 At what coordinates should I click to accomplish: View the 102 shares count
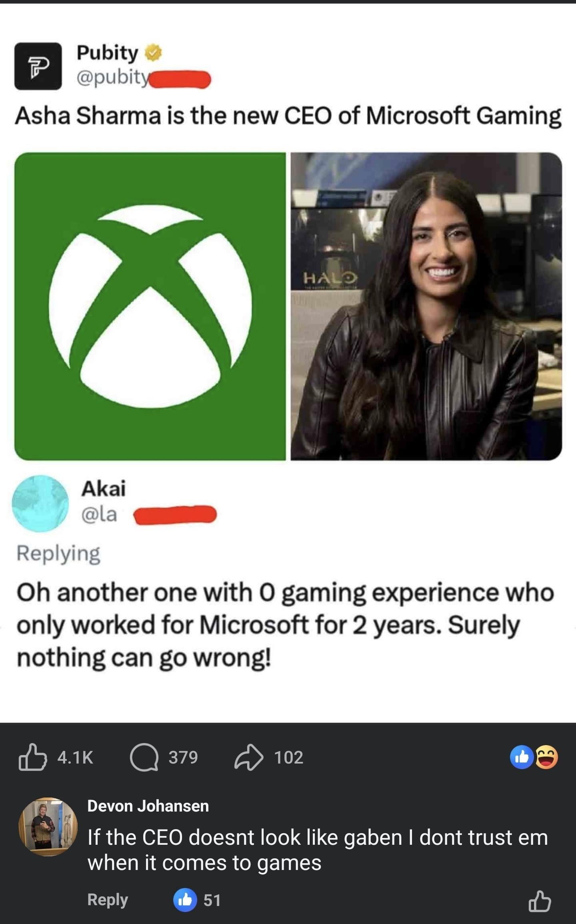tap(288, 757)
